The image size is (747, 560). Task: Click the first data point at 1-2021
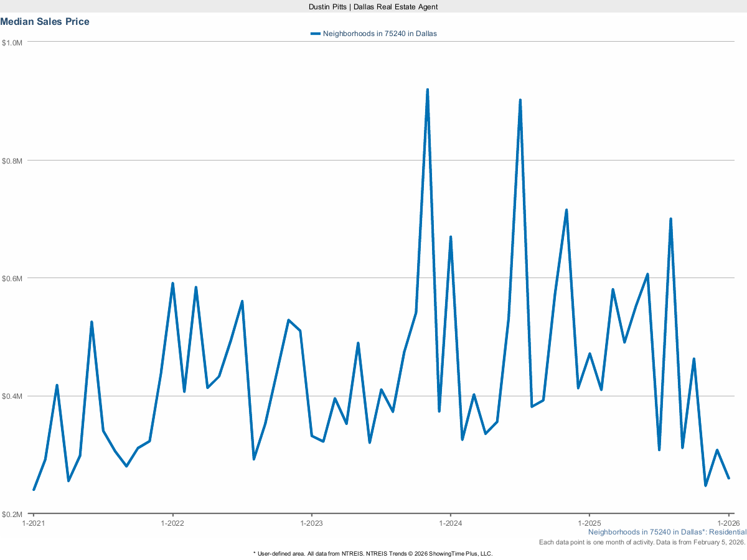pyautogui.click(x=34, y=490)
